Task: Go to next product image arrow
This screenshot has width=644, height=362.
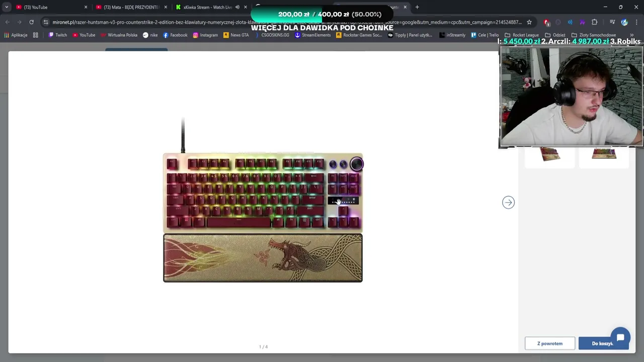Action: coord(508,203)
